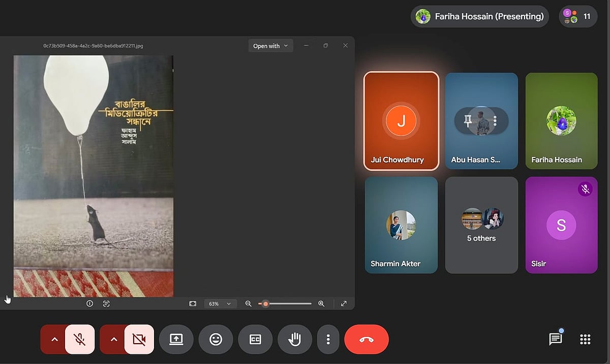This screenshot has width=610, height=364.
Task: Leave the call with red hang-up button
Action: point(367,339)
